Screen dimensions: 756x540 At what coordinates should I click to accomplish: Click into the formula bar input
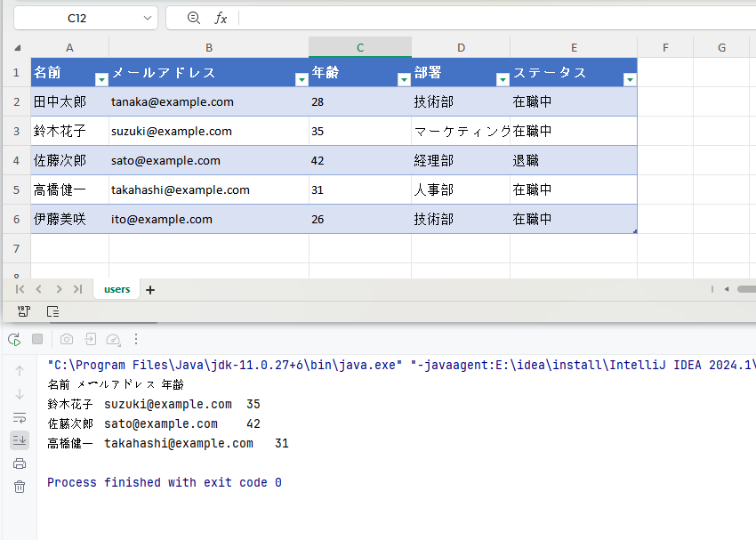coord(496,19)
